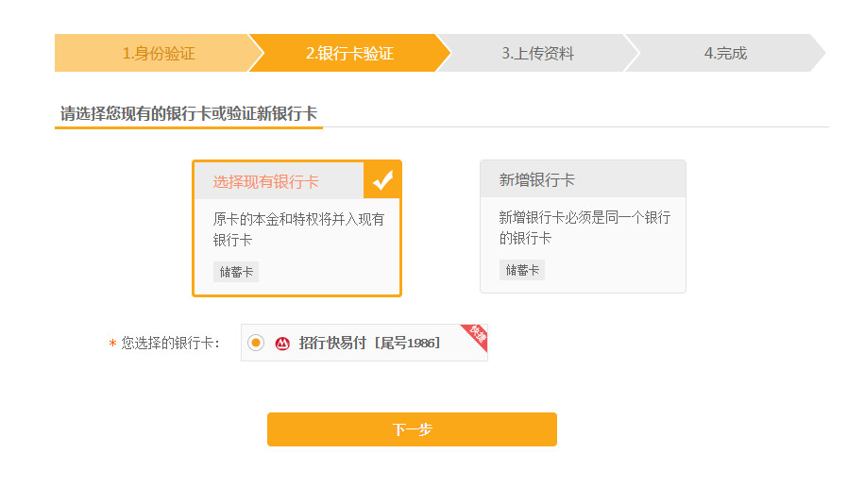Click the 招行快易付 [尾号1986] card text
This screenshot has width=864, height=504.
(369, 343)
